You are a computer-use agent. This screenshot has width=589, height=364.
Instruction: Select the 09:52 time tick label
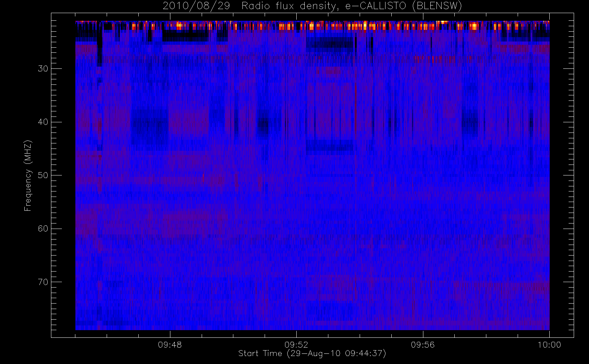[x=296, y=345]
